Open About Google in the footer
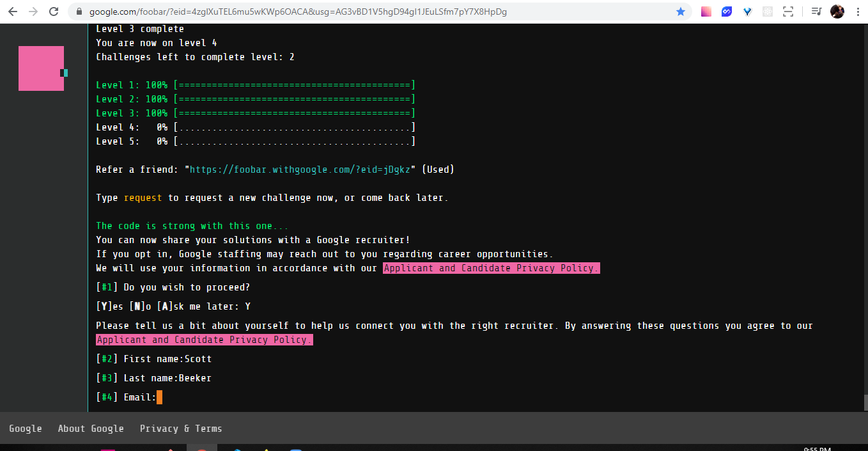The height and width of the screenshot is (451, 868). tap(91, 429)
